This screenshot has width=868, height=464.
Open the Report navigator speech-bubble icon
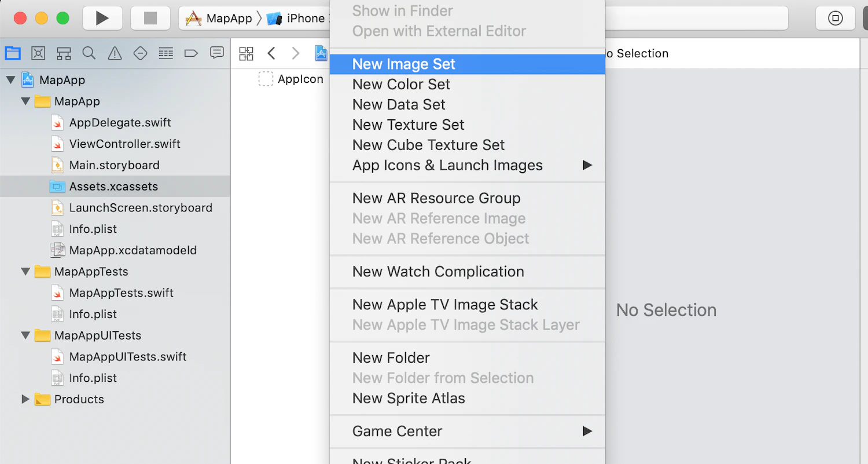point(216,53)
